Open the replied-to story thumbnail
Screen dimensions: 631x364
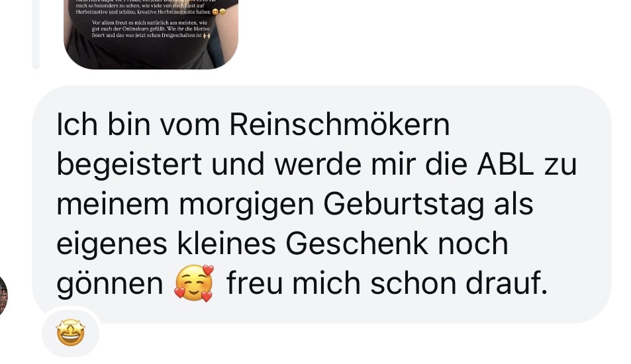[x=151, y=34]
